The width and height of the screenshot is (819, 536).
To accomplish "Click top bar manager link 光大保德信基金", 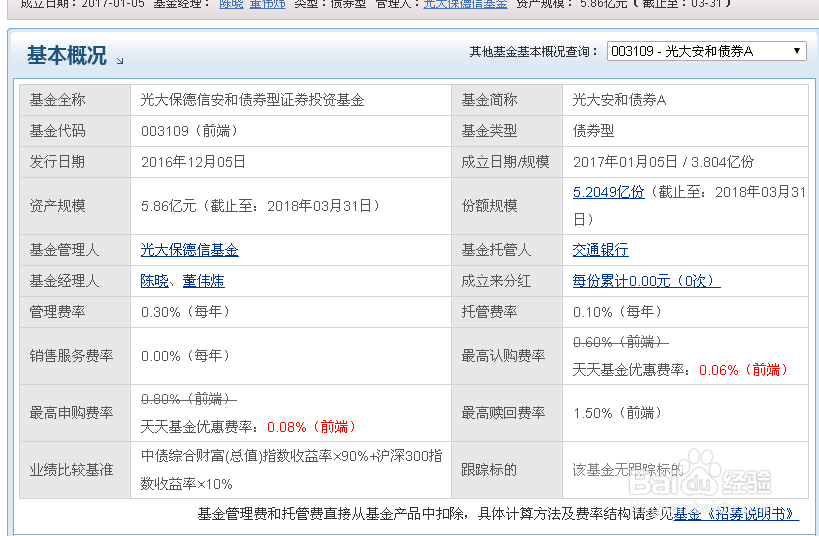I will pos(465,4).
